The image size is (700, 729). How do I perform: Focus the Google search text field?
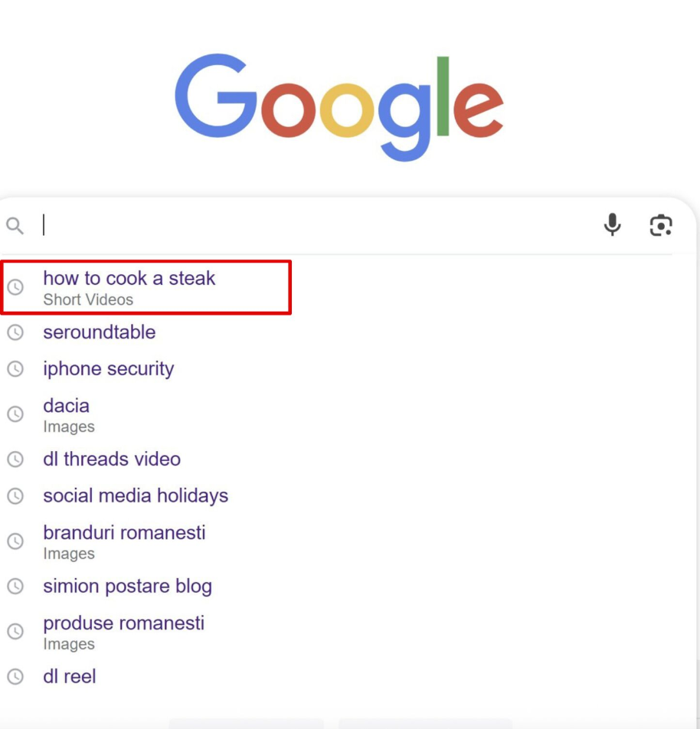(306, 225)
